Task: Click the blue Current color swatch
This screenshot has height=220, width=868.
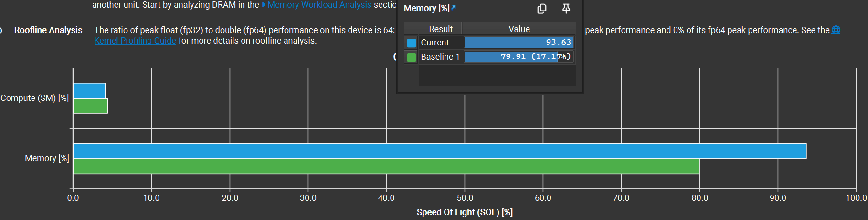Action: (x=412, y=43)
